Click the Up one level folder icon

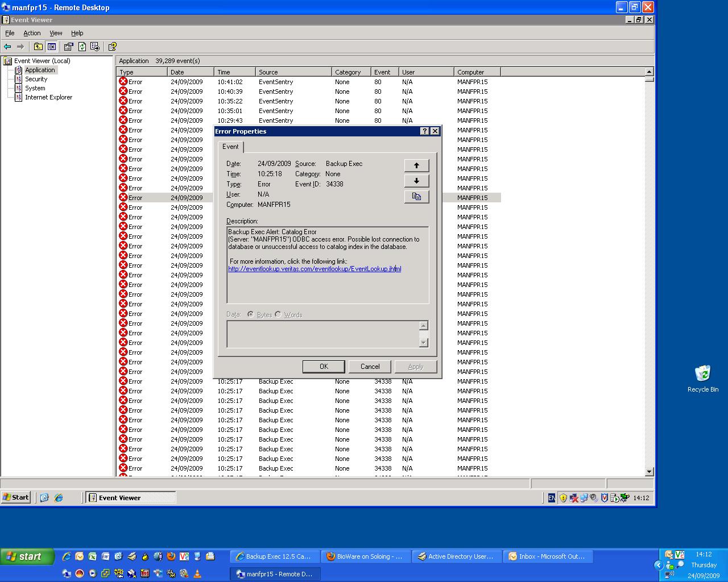click(x=38, y=47)
